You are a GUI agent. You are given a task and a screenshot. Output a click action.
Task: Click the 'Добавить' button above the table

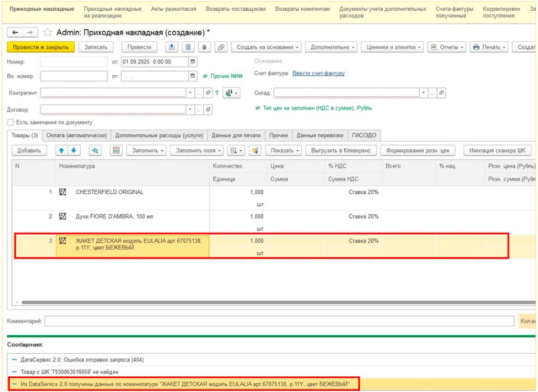29,150
